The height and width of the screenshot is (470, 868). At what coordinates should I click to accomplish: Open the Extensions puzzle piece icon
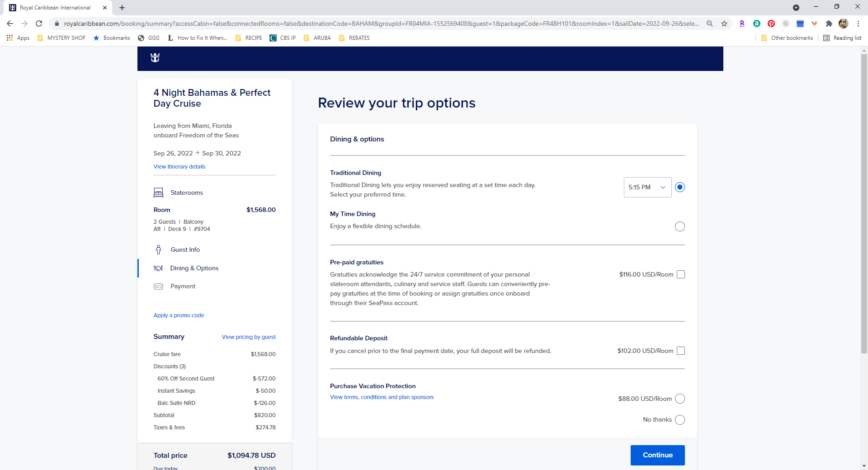pyautogui.click(x=829, y=23)
